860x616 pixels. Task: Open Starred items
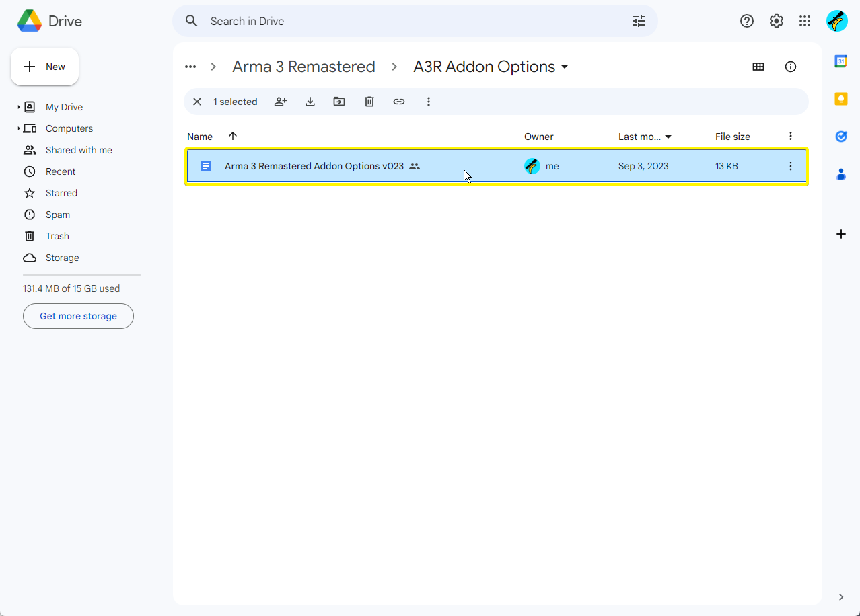tap(61, 193)
